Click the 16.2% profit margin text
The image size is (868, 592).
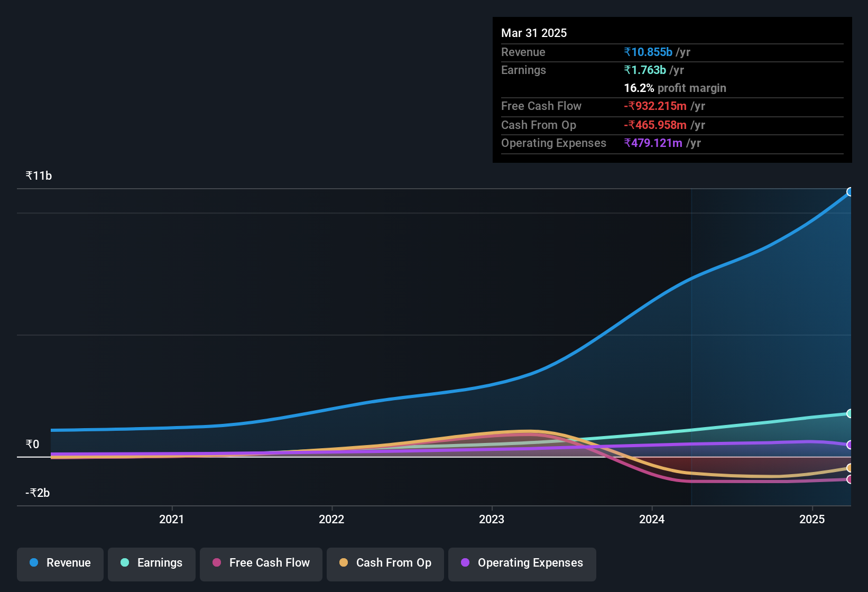(x=675, y=88)
